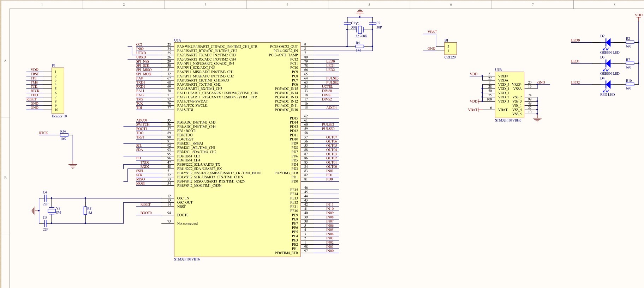Select the P1 Header 10 connector body
The width and height of the screenshot is (644, 288).
click(58, 91)
